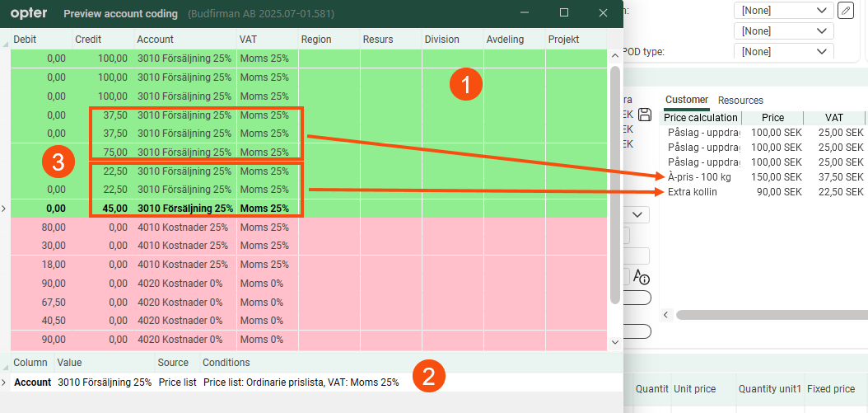
Task: Click the Opter logo in the title bar
Action: (29, 13)
